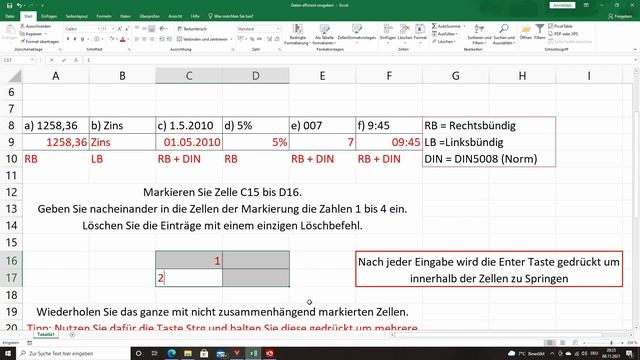Image resolution: width=640 pixels, height=360 pixels.
Task: Open the Name Box dropdown
Action: click(x=32, y=60)
